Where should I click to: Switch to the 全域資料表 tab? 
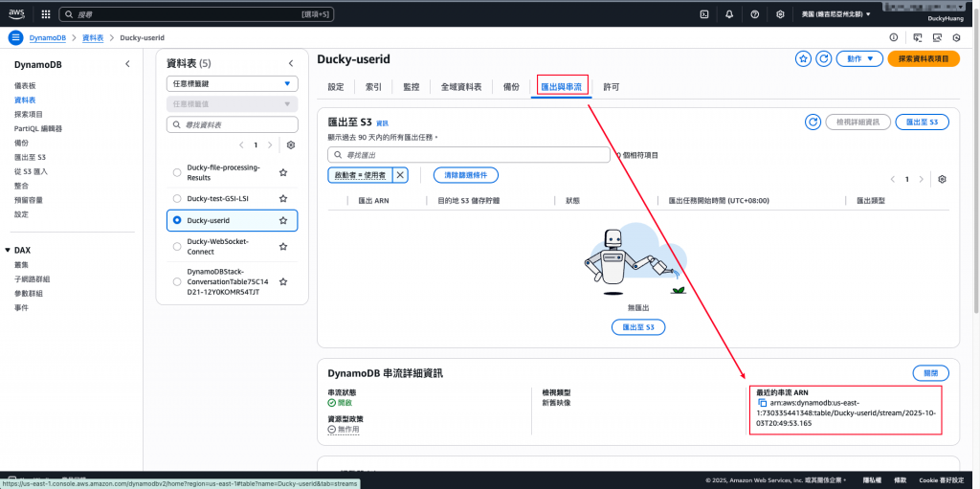(x=461, y=87)
